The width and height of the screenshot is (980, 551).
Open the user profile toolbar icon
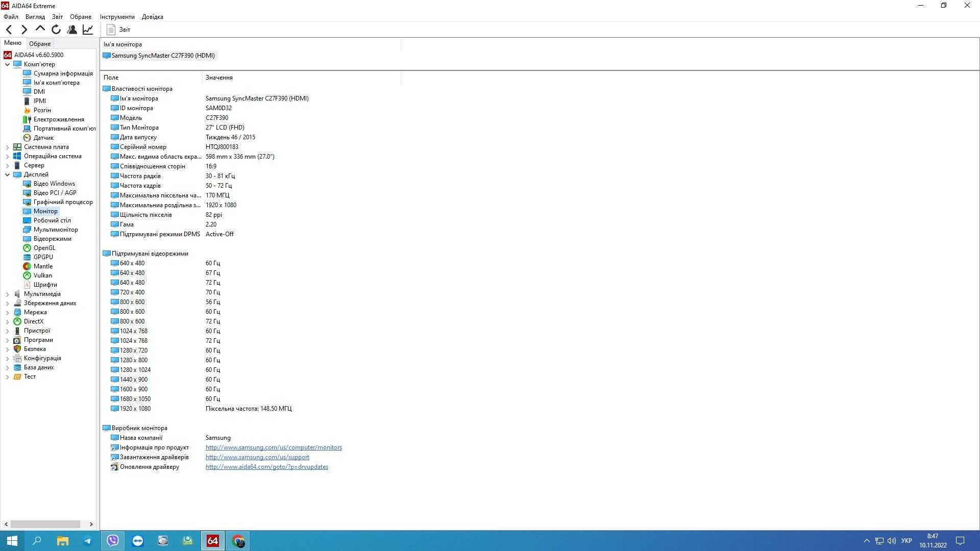pos(72,30)
